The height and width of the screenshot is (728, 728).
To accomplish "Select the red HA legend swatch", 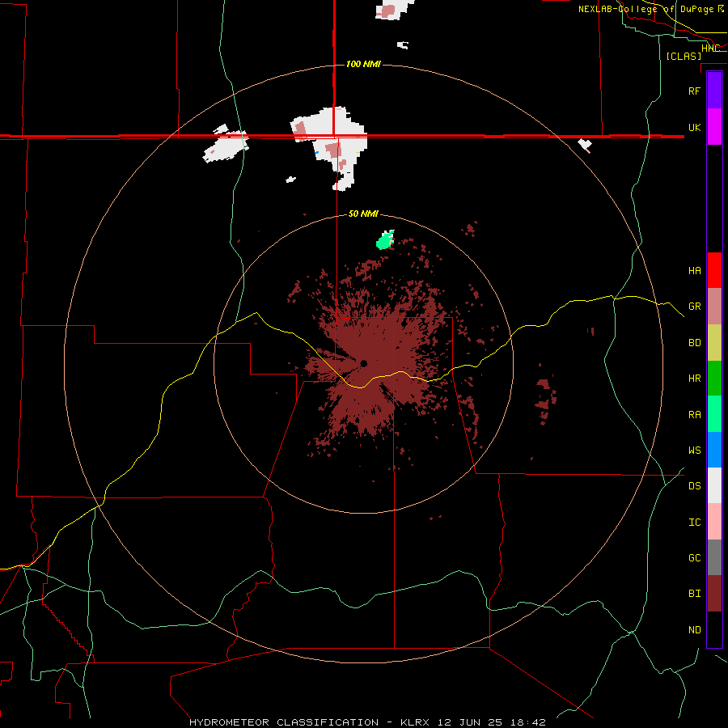I will click(714, 270).
